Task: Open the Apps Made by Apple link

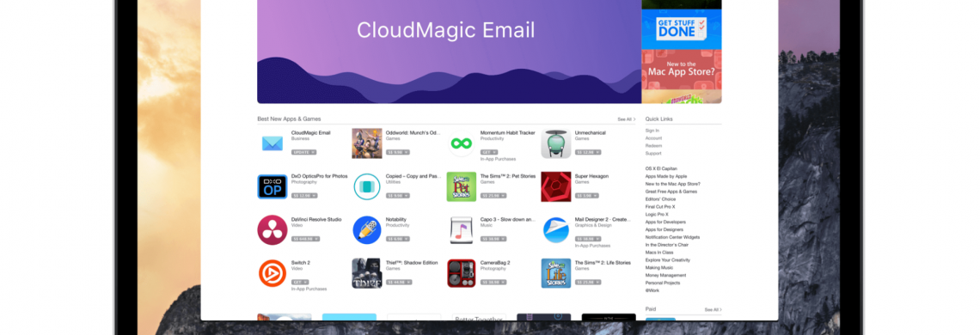Action: click(x=666, y=176)
